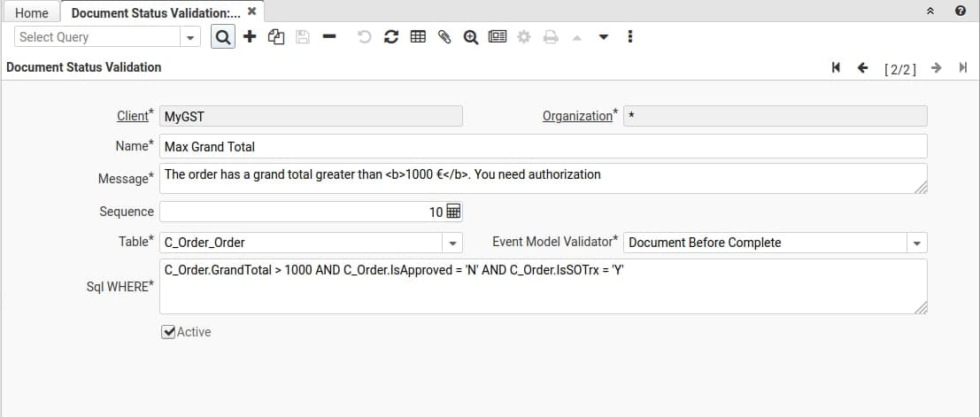Open attachments via paperclip icon
The width and height of the screenshot is (980, 417).
[x=444, y=37]
